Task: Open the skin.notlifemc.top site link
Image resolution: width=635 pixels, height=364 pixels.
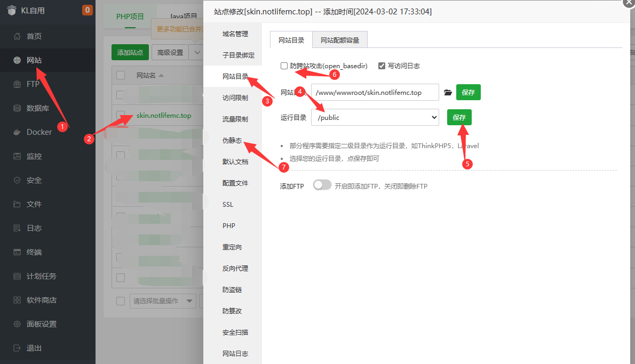Action: pyautogui.click(x=164, y=116)
